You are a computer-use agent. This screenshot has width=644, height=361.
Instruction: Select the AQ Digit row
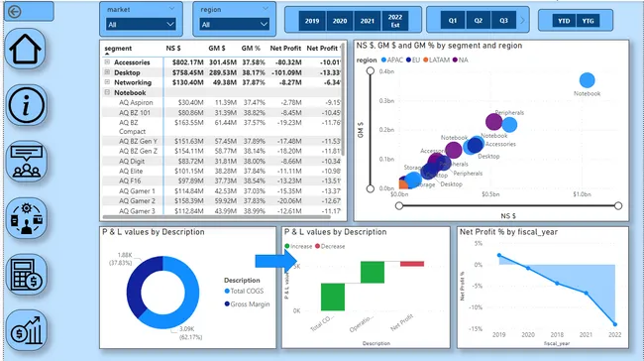[221, 162]
